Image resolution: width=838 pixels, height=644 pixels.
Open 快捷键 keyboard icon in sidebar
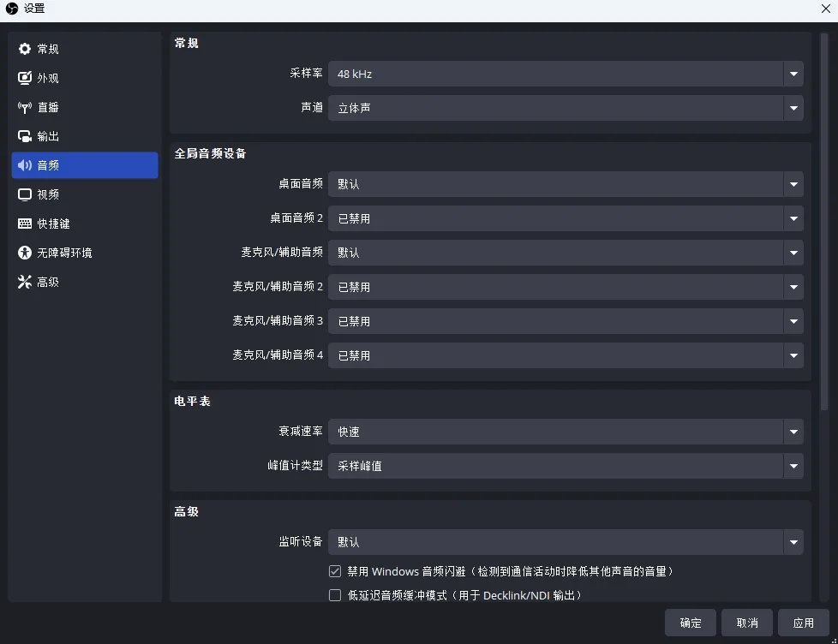[x=25, y=224]
